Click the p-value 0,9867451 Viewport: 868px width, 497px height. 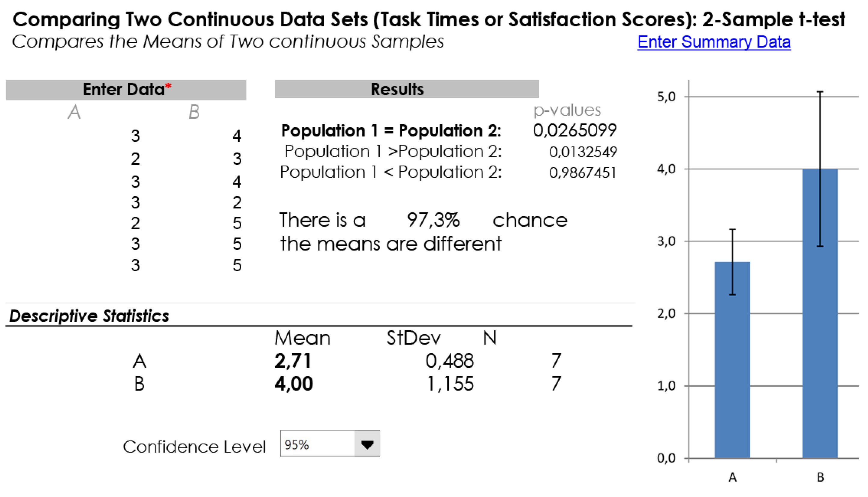(x=583, y=173)
